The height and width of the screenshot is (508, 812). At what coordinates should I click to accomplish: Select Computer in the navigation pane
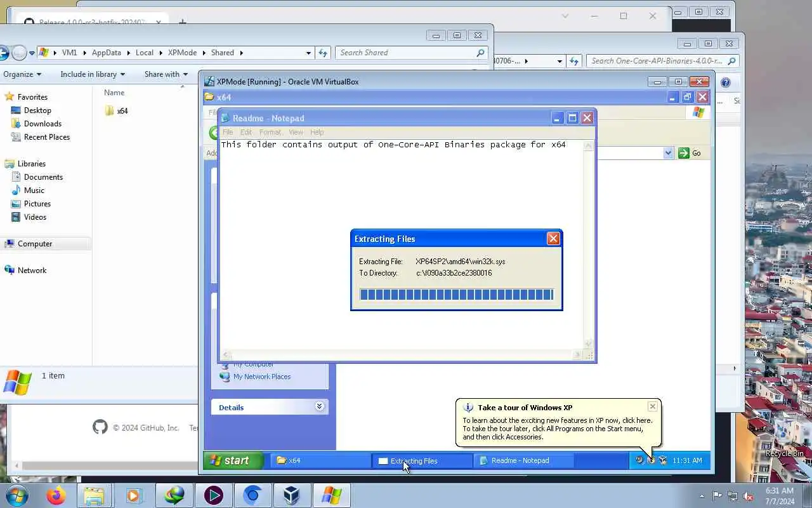tap(35, 244)
